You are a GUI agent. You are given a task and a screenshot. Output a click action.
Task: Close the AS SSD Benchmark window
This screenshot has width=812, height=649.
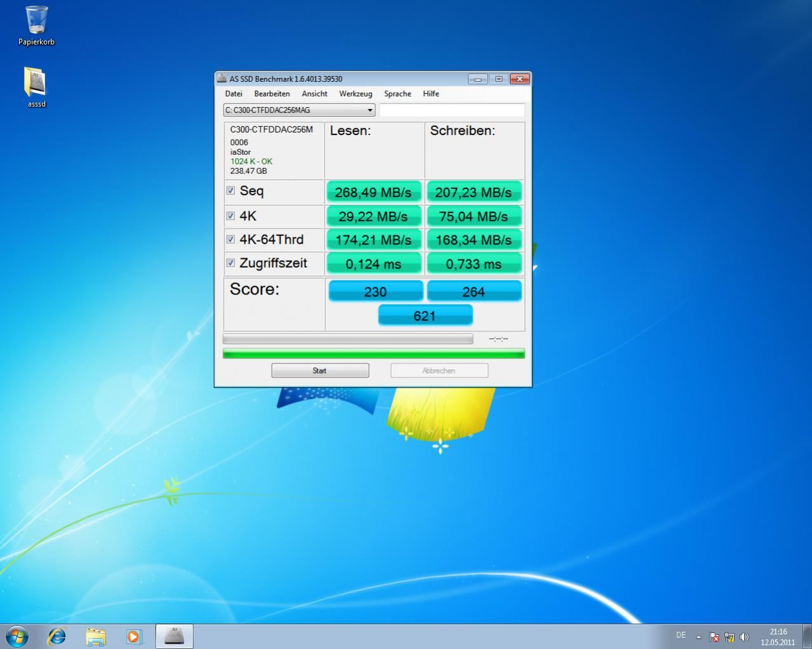click(519, 79)
